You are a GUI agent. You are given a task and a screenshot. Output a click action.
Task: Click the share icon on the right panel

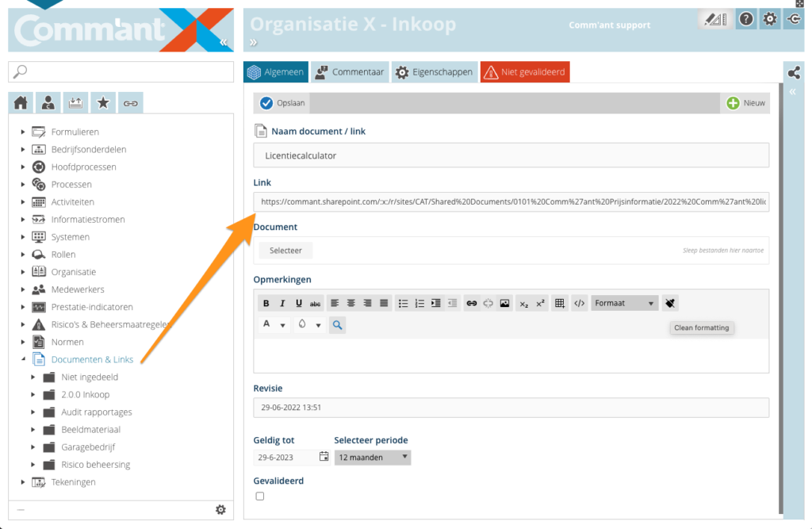tap(794, 71)
